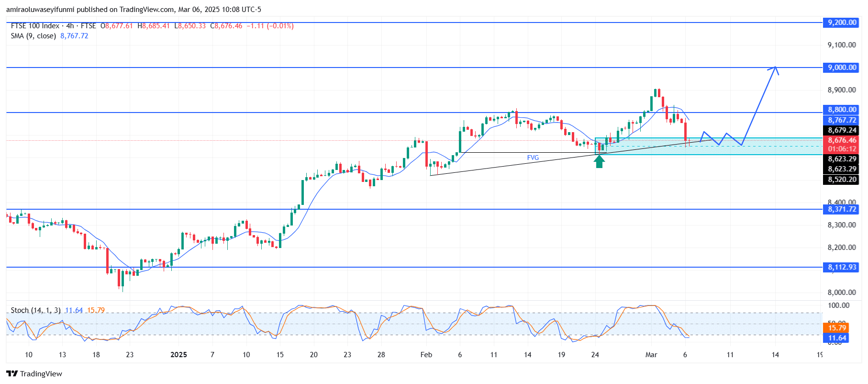Viewport: 868px width, 384px height.
Task: Click the 8,200.00 price axis tick
Action: (x=842, y=248)
